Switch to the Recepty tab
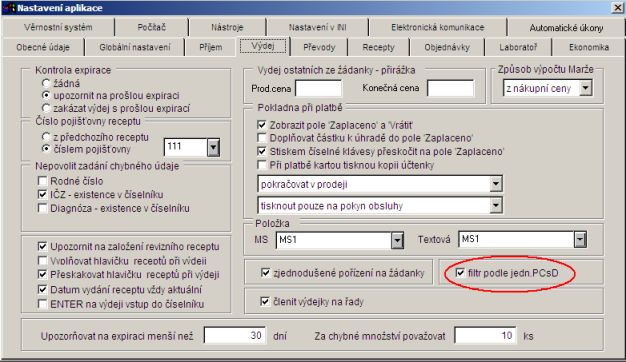This screenshot has height=362, width=626. pyautogui.click(x=378, y=47)
